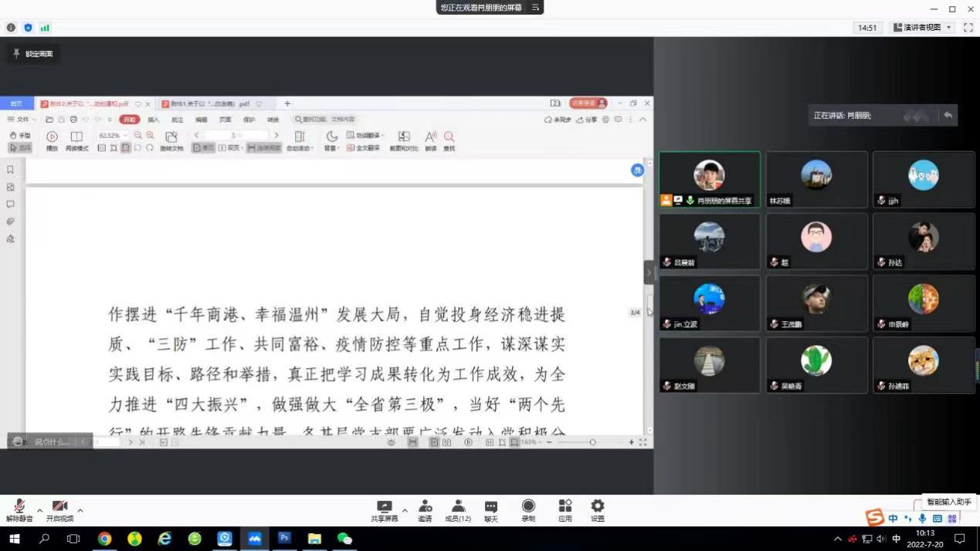Unmute the microphone (解除静音)
The image size is (980, 551).
19,510
